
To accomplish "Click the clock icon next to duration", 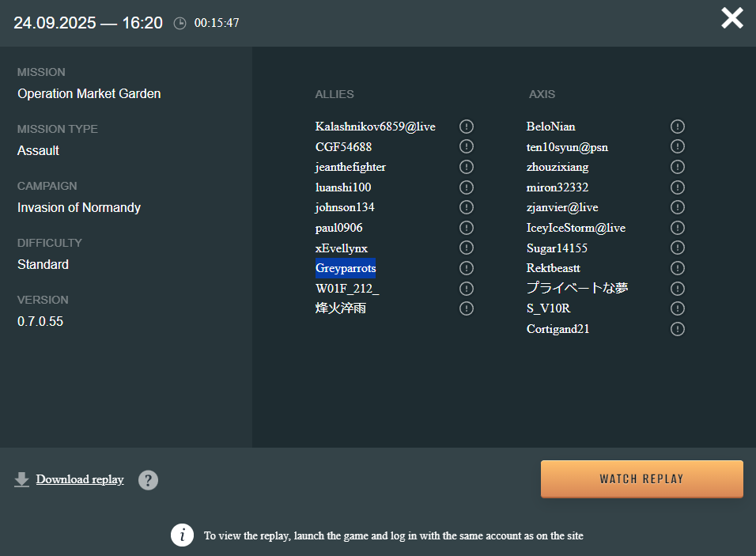I will (x=180, y=24).
